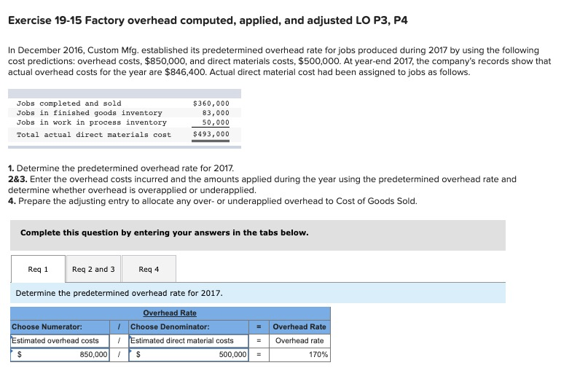Switch to the Req 4 tab

pyautogui.click(x=149, y=269)
